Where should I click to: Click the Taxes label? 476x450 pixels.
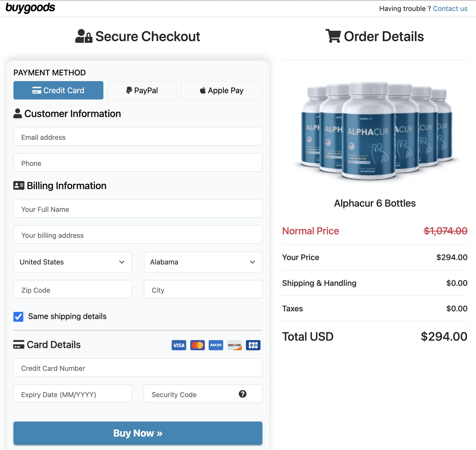click(x=293, y=309)
